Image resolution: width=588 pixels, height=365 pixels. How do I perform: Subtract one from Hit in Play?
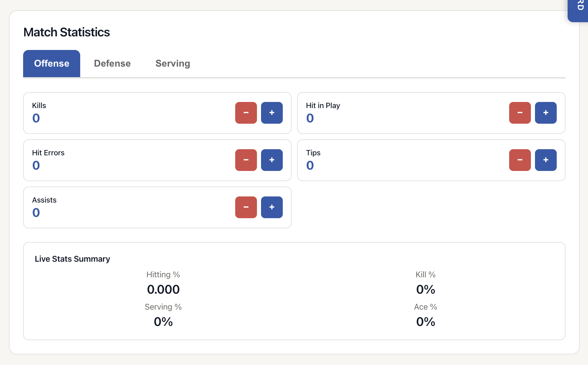tap(520, 113)
